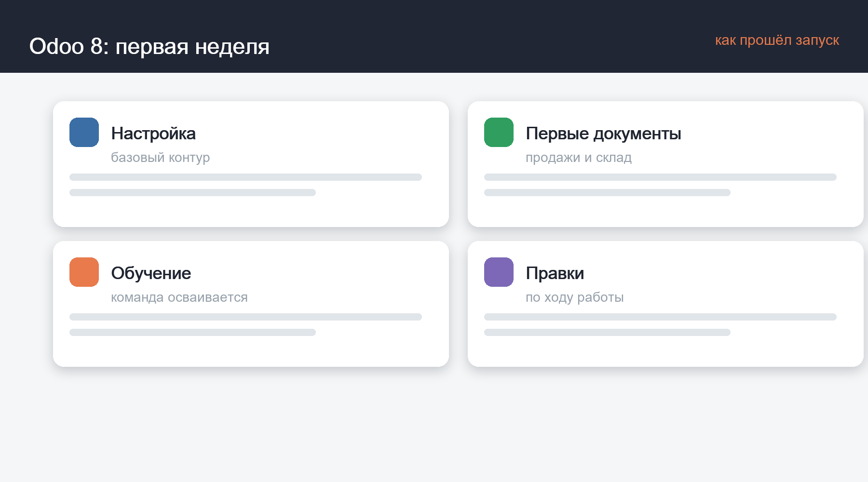The height and width of the screenshot is (482, 868).
Task: Click the subtitle по ходу работы
Action: click(x=575, y=297)
